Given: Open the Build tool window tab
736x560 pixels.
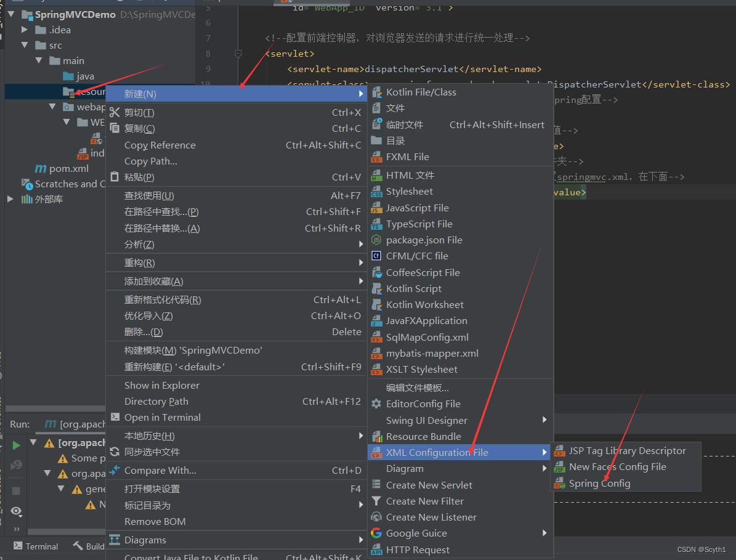Looking at the screenshot, I should pos(89,546).
